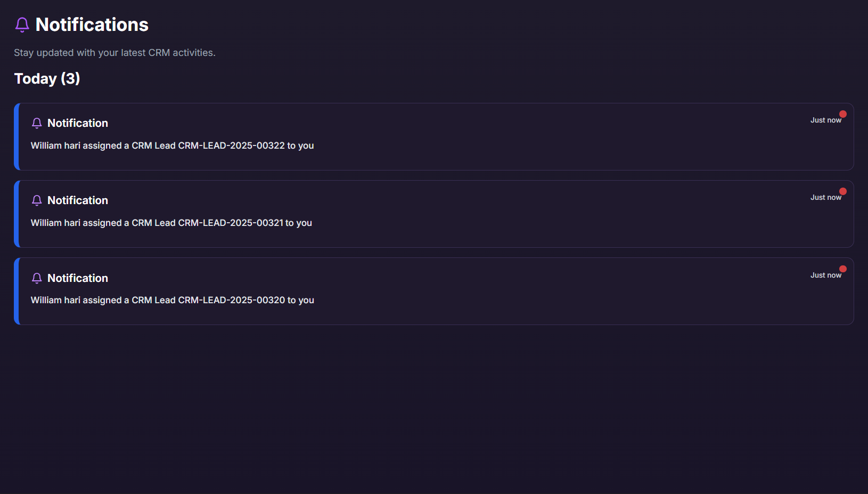Click the "Today (3)" section heading
868x494 pixels.
point(47,79)
